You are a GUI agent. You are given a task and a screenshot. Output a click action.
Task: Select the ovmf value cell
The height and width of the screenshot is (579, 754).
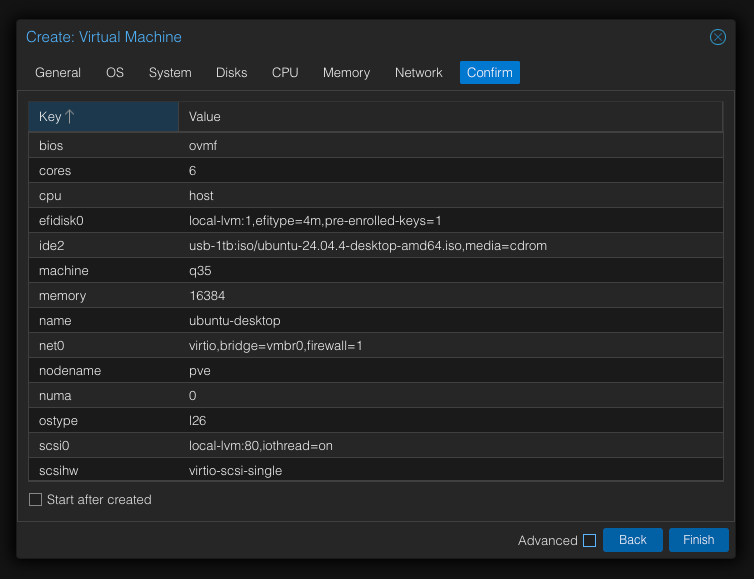pos(451,146)
